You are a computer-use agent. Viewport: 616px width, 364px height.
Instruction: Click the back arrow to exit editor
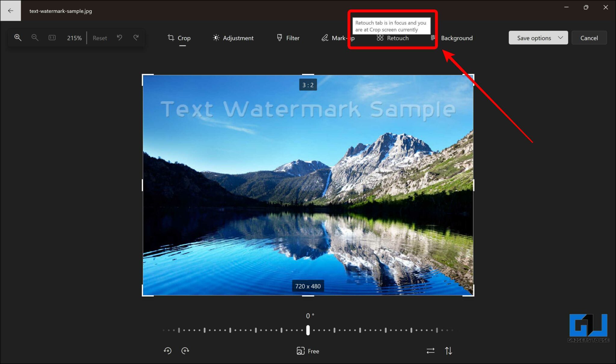(11, 11)
